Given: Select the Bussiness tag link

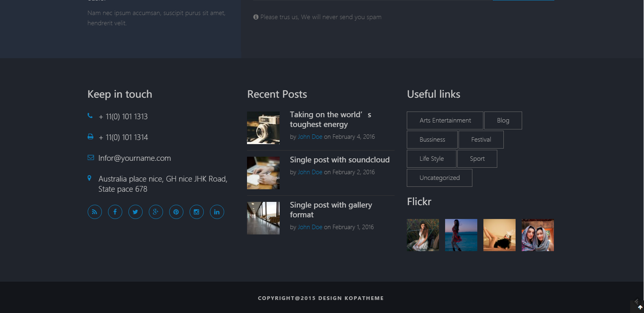Looking at the screenshot, I should [432, 140].
